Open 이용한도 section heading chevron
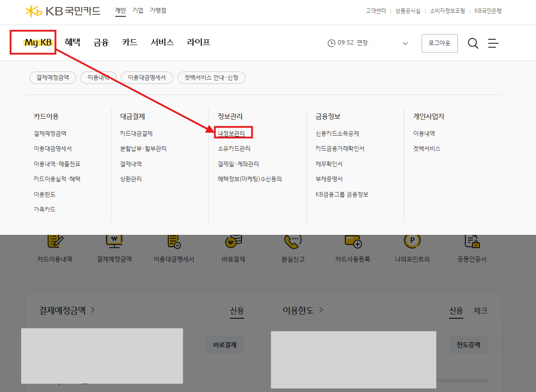The height and width of the screenshot is (392, 536). [x=321, y=310]
